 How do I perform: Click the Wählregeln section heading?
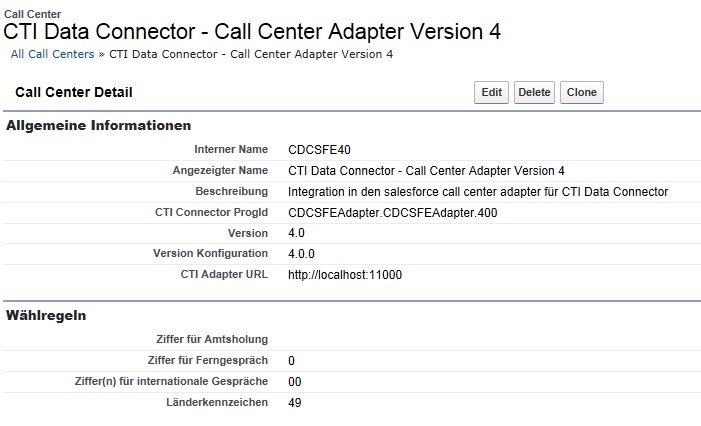(46, 316)
